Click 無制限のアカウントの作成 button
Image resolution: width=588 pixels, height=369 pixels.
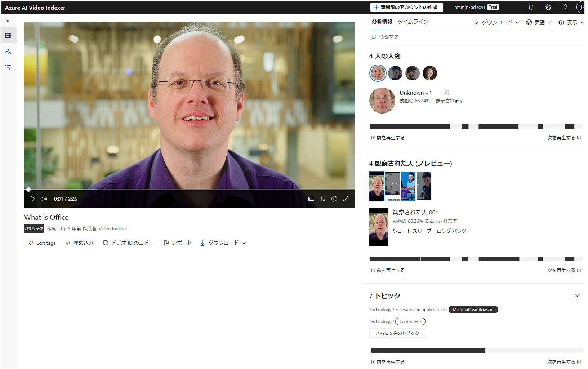(x=406, y=7)
